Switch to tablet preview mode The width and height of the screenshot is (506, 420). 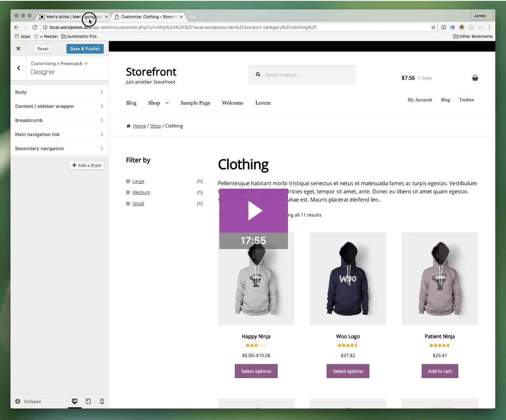(x=88, y=402)
